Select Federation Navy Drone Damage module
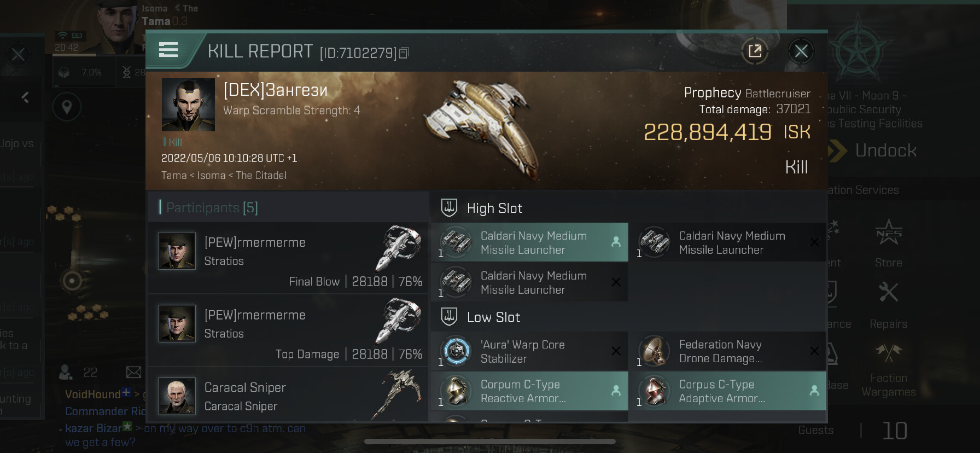 (x=727, y=351)
